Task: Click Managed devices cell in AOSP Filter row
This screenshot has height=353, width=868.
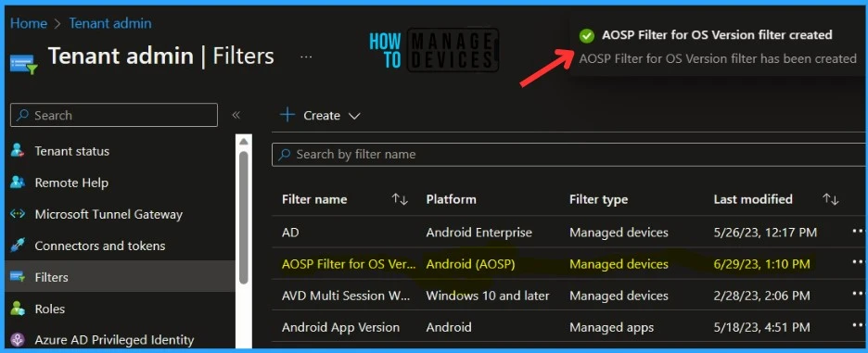Action: (619, 264)
